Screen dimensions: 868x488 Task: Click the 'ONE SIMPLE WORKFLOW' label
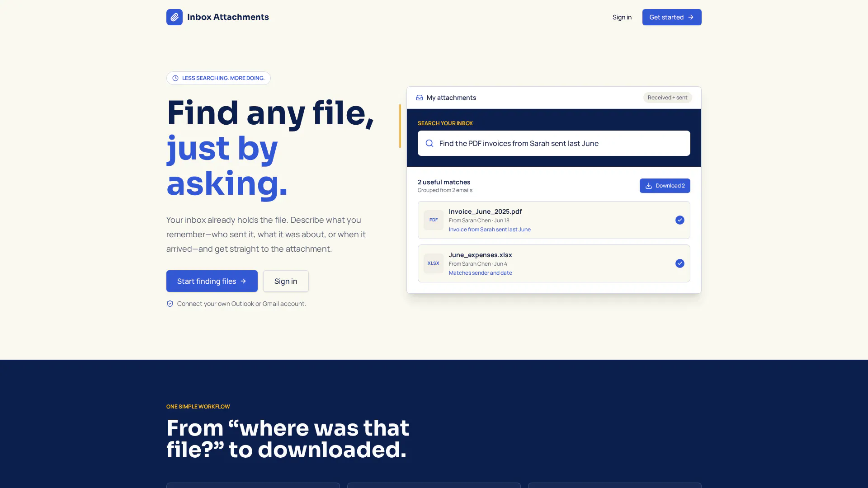tap(198, 407)
